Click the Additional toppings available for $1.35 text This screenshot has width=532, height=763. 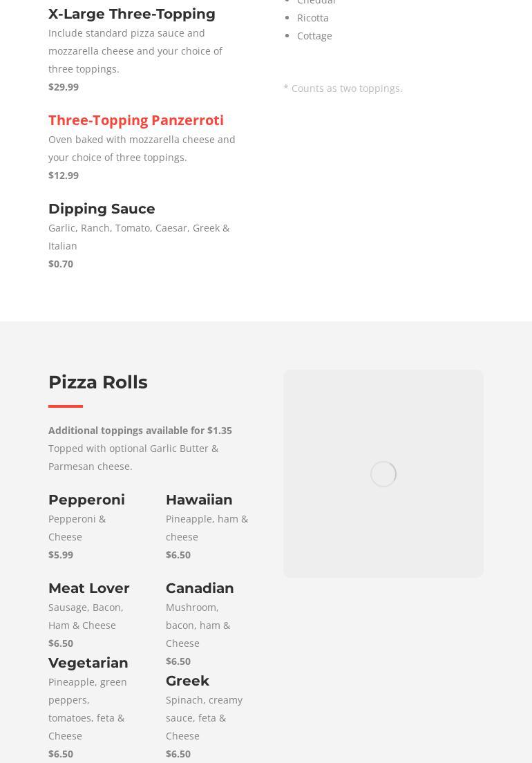[140, 431]
